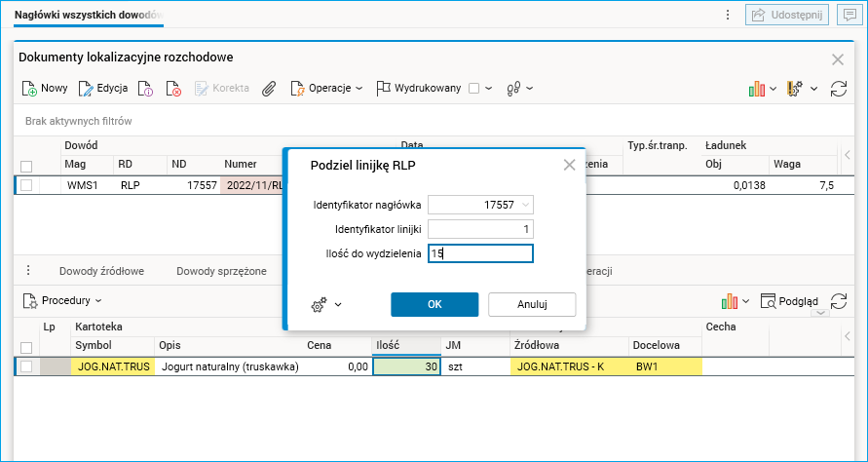Show document info icon in toolbar
868x462 pixels.
pos(145,89)
